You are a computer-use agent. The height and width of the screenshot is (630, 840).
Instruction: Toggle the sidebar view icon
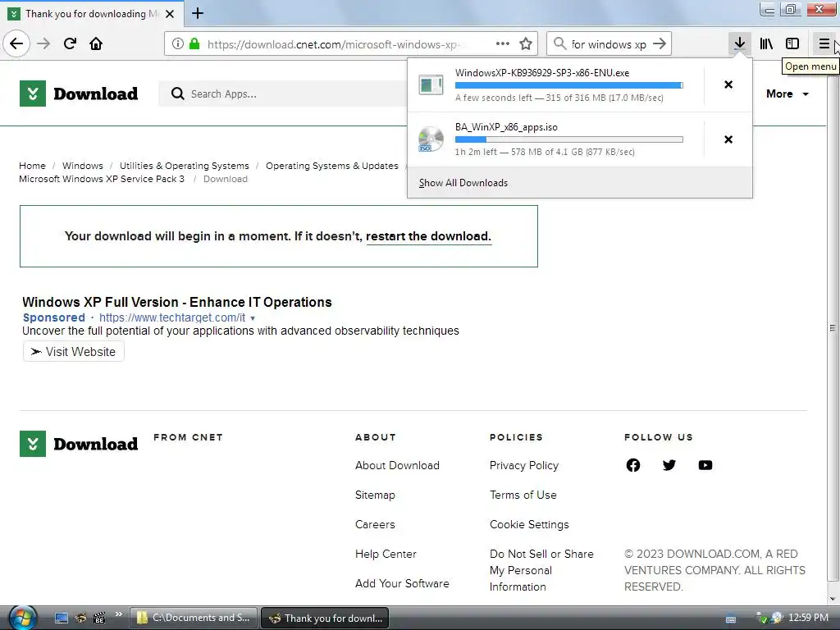point(792,43)
